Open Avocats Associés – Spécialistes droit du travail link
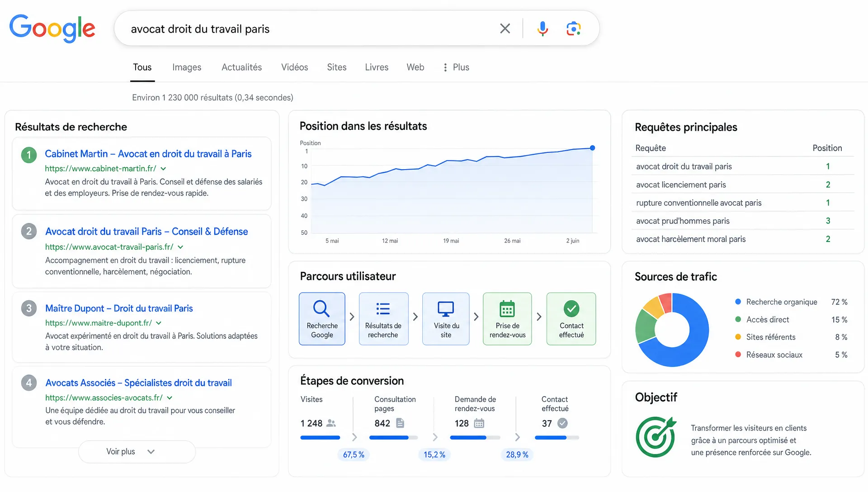Screen dimensions: 868x492 click(138, 383)
